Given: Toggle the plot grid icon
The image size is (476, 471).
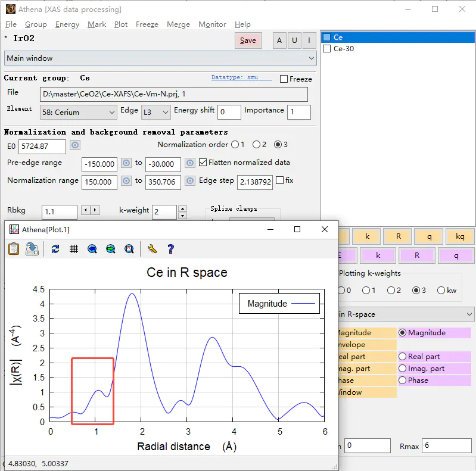Looking at the screenshot, I should point(74,249).
